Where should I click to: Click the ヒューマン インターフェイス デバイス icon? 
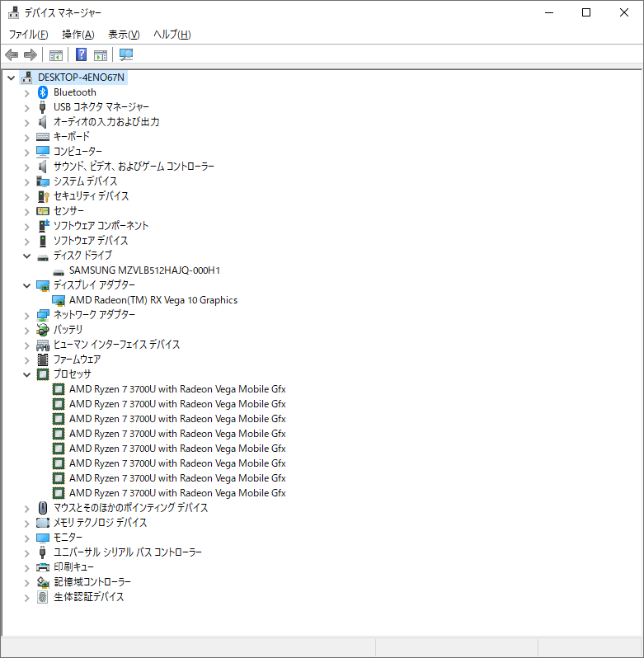pos(42,345)
